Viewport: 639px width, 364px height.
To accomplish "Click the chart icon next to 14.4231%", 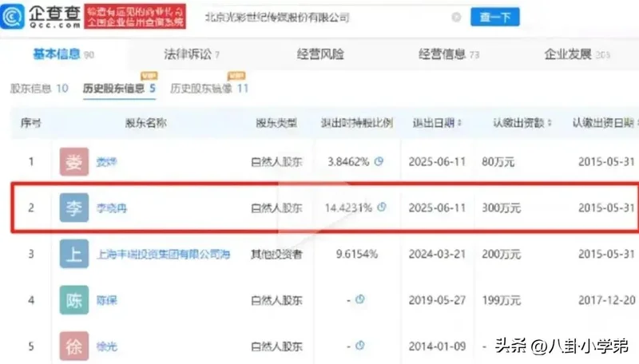I will [382, 208].
